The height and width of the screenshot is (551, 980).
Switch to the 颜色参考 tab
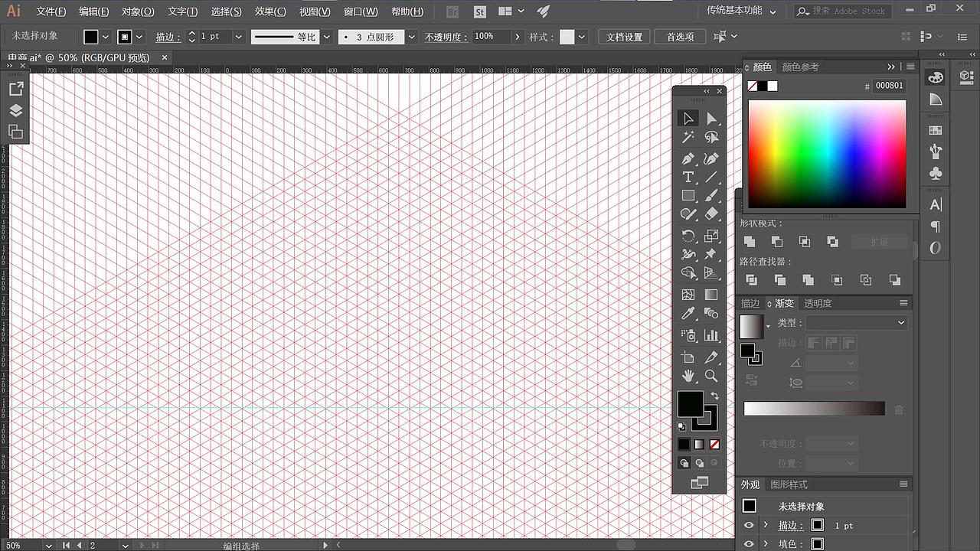click(800, 67)
